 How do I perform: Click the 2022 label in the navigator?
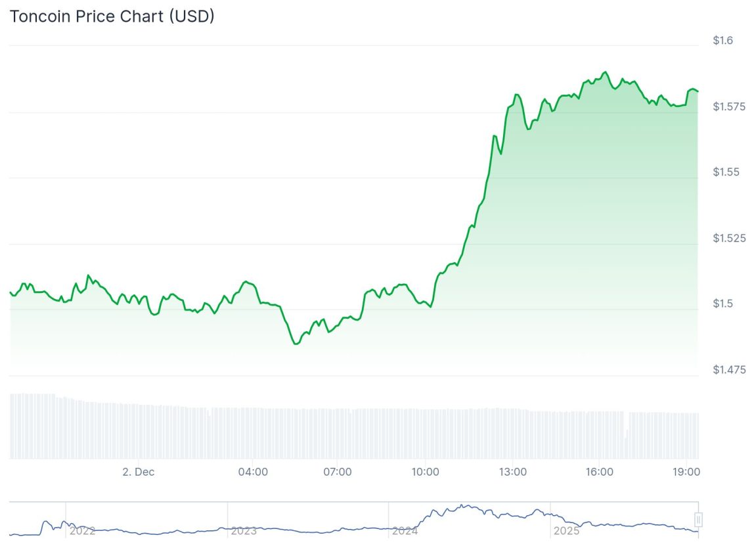pyautogui.click(x=82, y=530)
